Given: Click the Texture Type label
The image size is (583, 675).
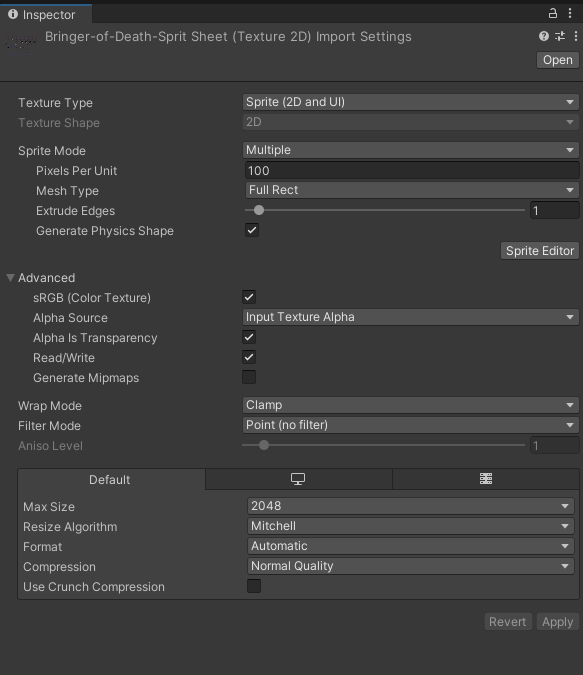Looking at the screenshot, I should (x=55, y=103).
